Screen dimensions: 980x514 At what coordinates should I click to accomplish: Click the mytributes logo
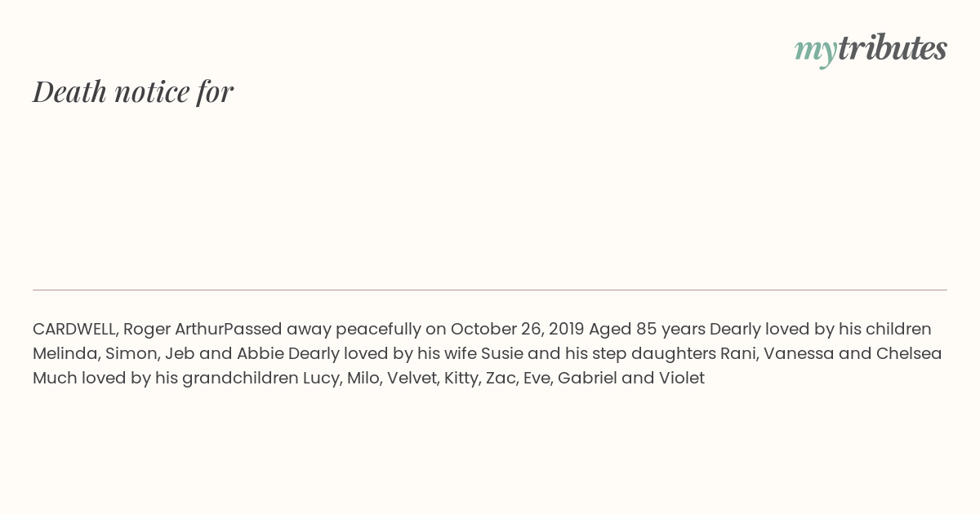[x=871, y=50]
